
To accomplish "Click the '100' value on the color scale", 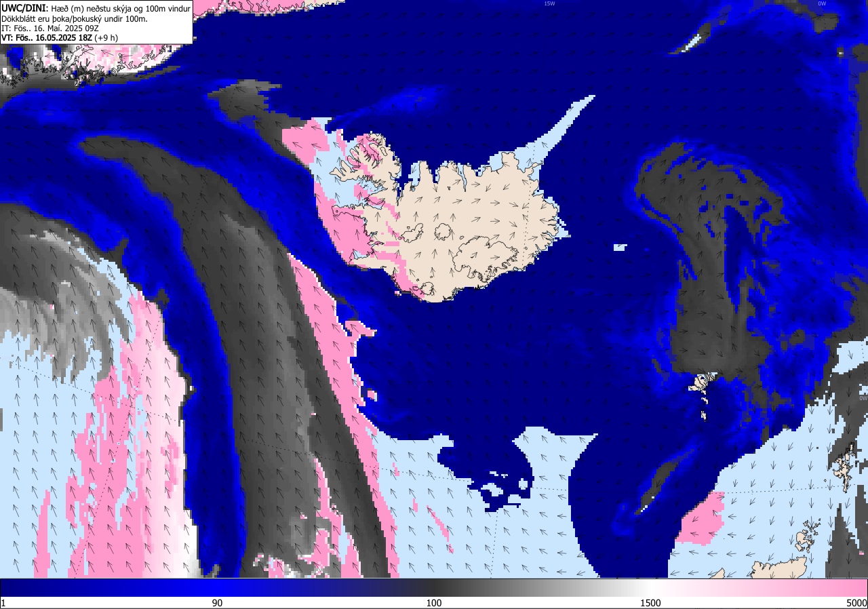I will pyautogui.click(x=434, y=603).
